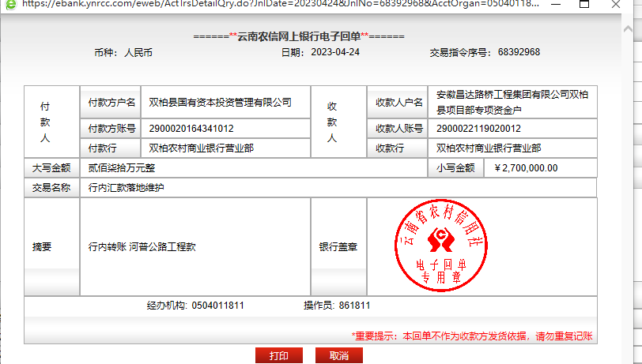
Task: Click the payer account number 2900020164341012
Action: coord(191,128)
